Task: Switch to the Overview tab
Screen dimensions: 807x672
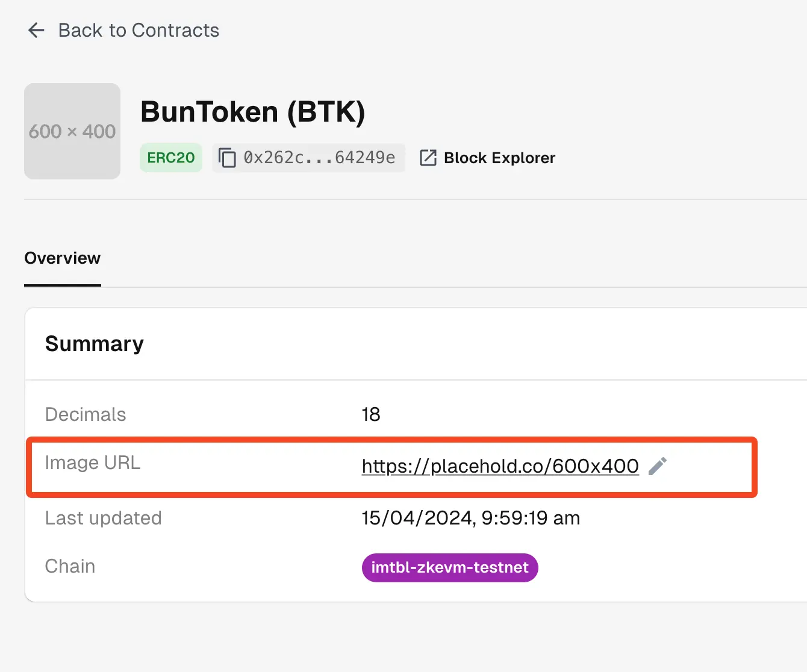Action: pyautogui.click(x=62, y=258)
